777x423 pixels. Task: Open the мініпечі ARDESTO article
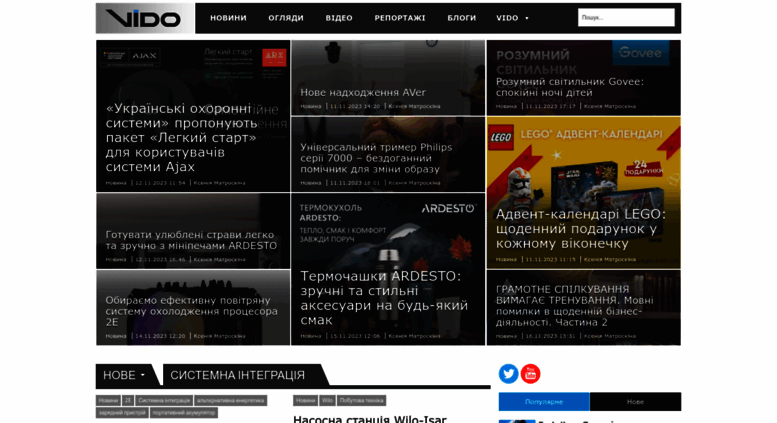(191, 240)
